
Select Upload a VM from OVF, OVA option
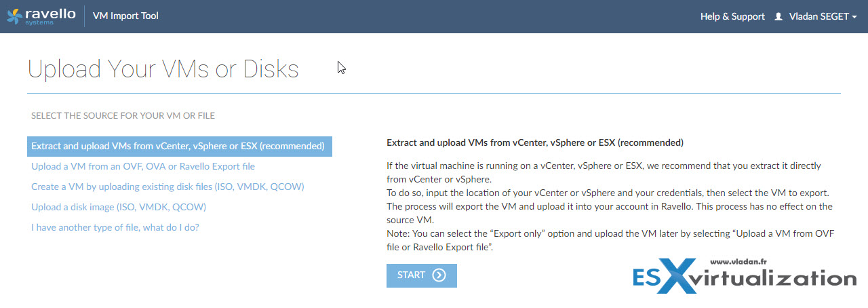pos(143,166)
